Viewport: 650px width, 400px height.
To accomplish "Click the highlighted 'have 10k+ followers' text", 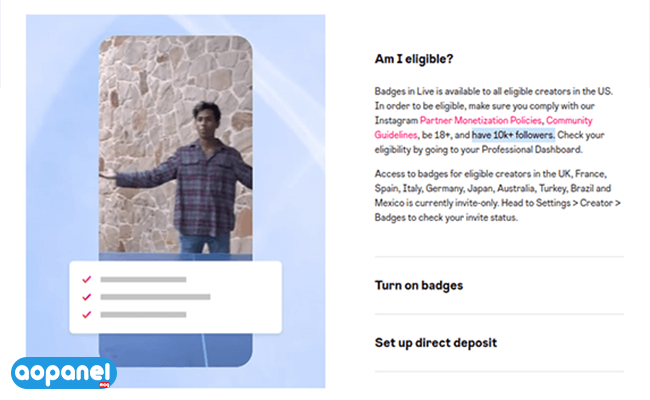I will pos(513,135).
